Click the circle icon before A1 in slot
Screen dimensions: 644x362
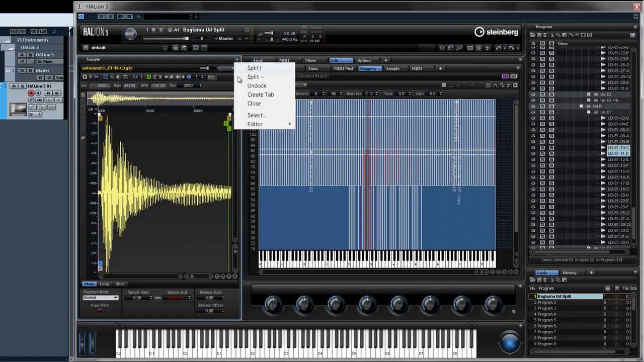170,30
